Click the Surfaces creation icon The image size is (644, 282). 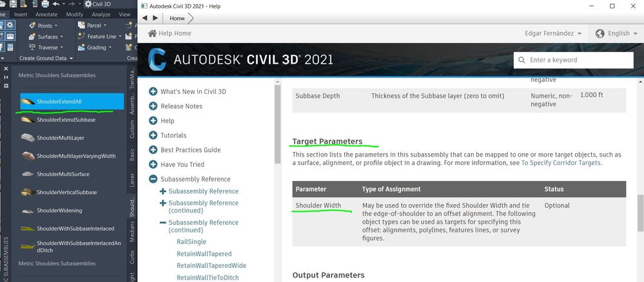(x=32, y=37)
